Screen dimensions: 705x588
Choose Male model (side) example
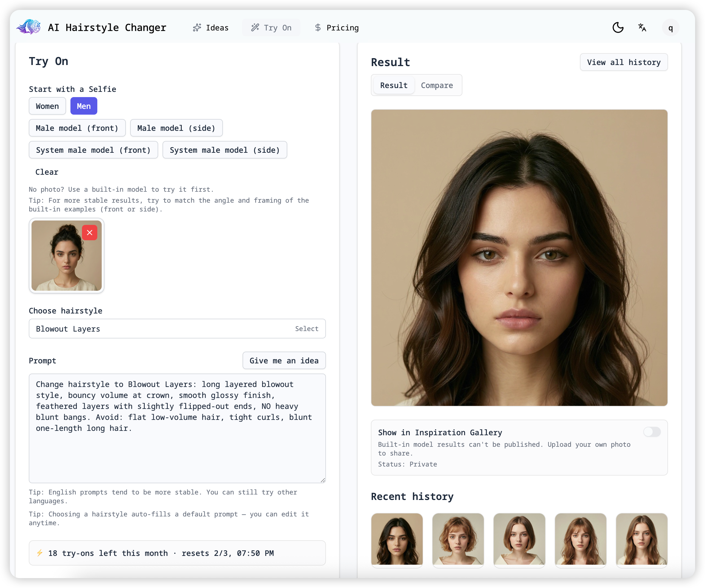point(176,128)
